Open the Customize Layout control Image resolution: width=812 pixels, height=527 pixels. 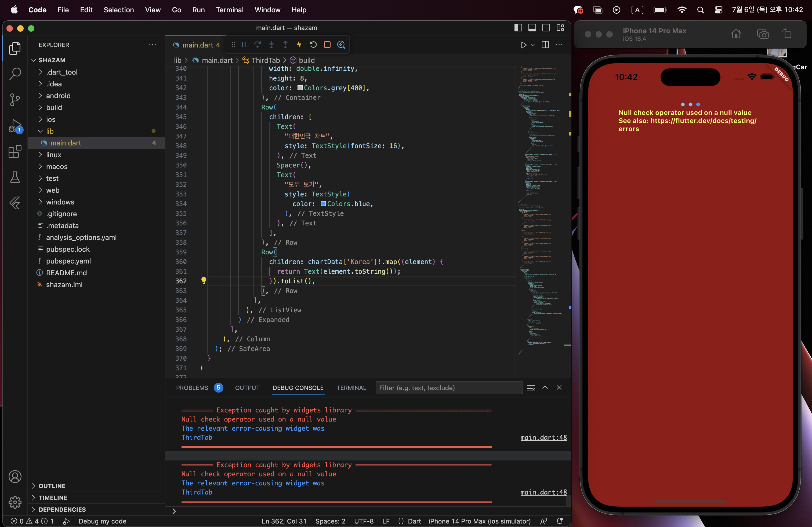coord(560,28)
